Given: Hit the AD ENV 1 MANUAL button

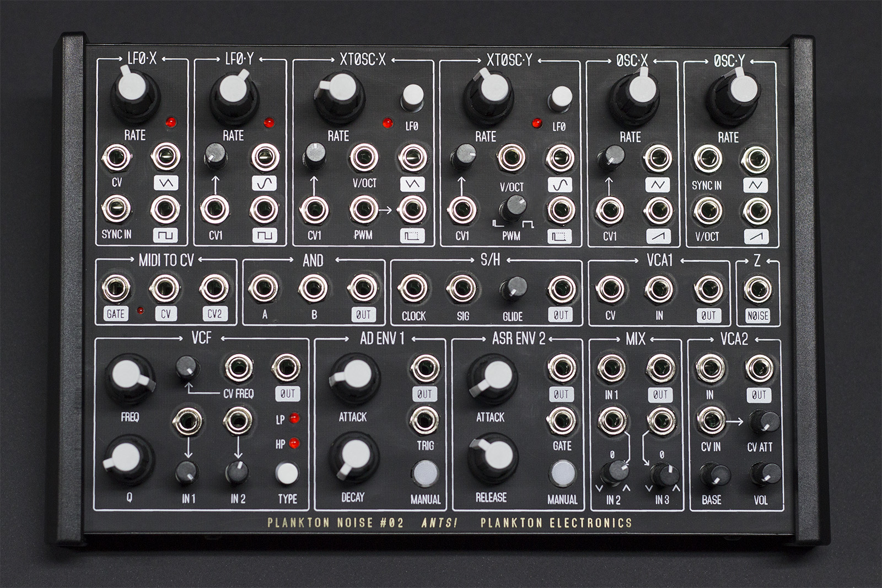Looking at the screenshot, I should click(425, 473).
